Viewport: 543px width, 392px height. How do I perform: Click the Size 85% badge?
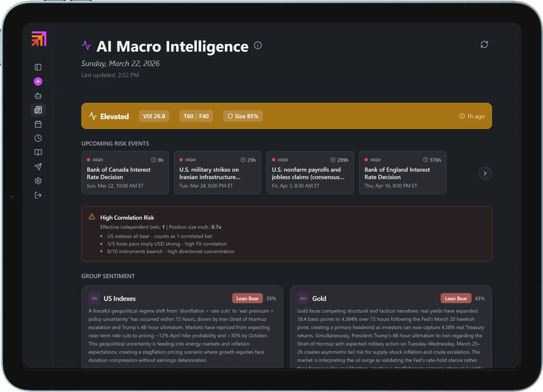(x=243, y=116)
